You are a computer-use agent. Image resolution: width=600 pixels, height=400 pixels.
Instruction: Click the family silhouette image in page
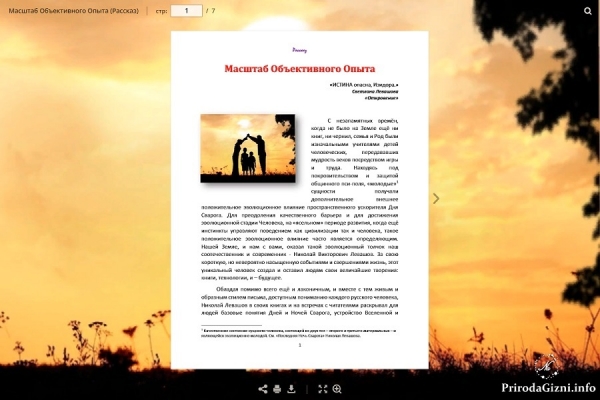[x=248, y=148]
